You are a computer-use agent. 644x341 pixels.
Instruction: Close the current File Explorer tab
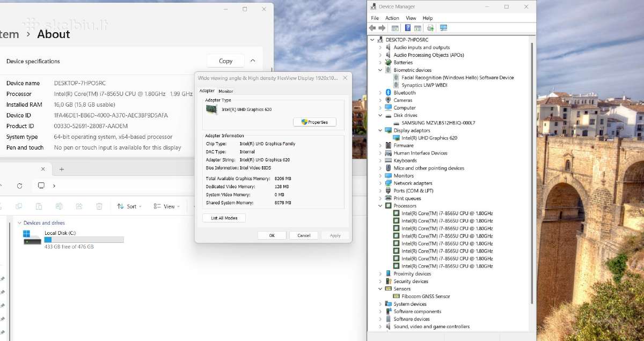click(43, 169)
